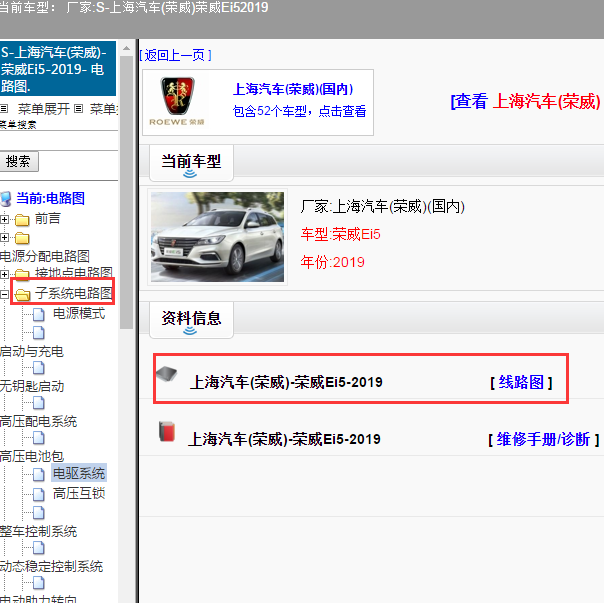Click the folder icon next to 前言
This screenshot has width=604, height=603.
click(x=22, y=220)
